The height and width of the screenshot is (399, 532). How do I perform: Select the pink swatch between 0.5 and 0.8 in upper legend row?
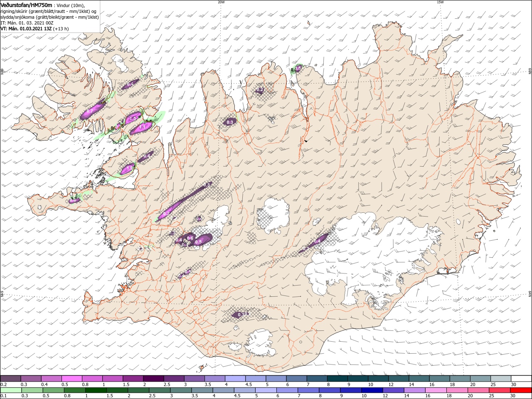71,379
